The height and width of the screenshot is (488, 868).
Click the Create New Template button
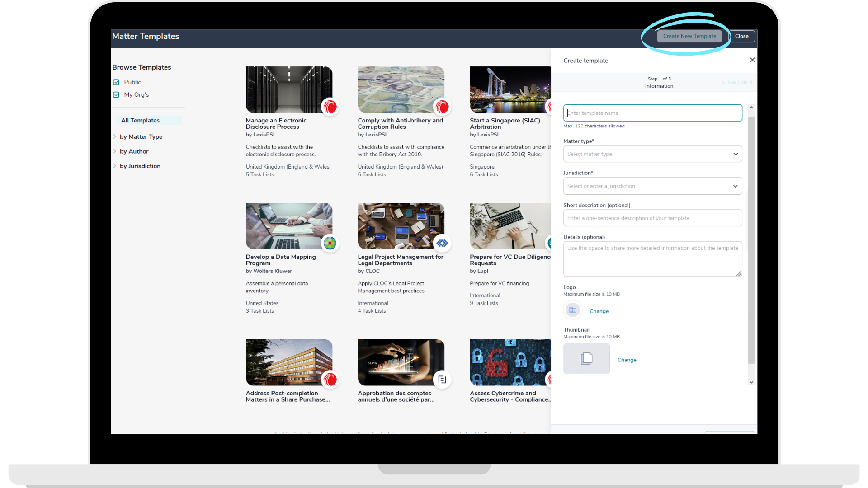(689, 36)
